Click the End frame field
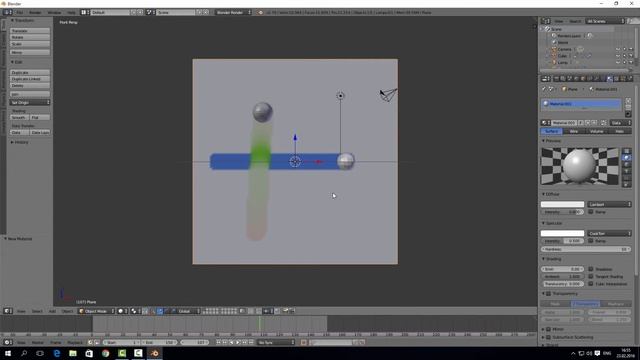 (159, 342)
